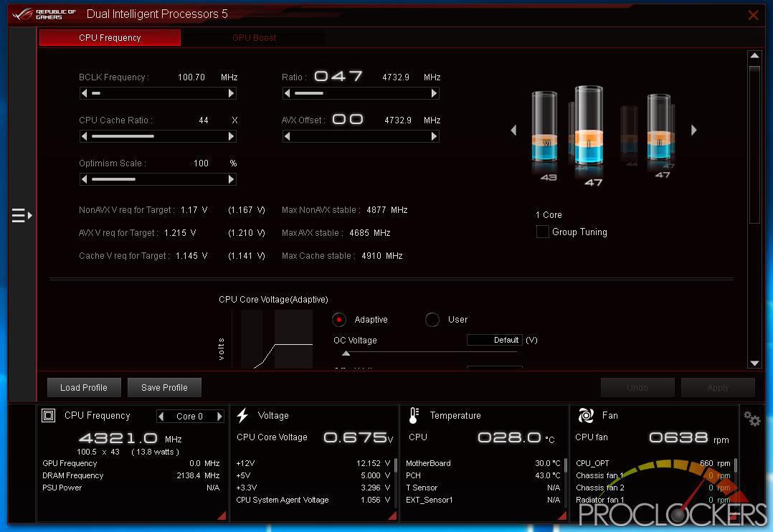This screenshot has width=773, height=532.
Task: Expand the Temperature monitor panel corner
Action: point(562,516)
